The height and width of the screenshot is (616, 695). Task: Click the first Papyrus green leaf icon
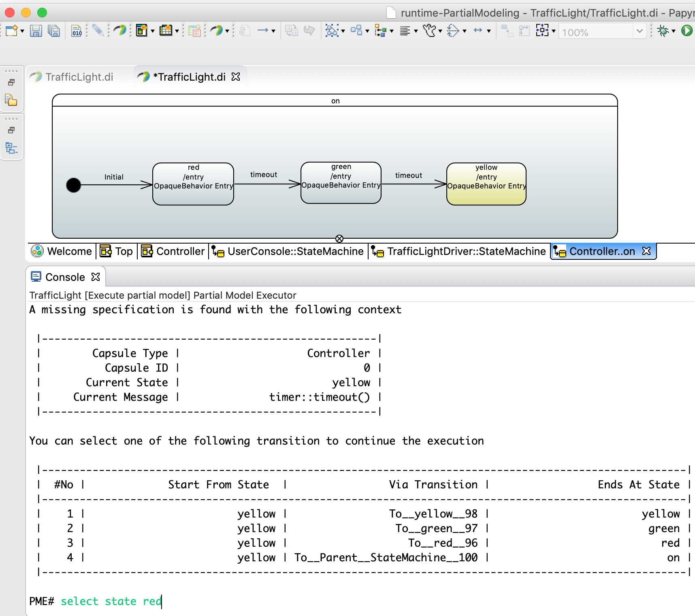pos(119,30)
